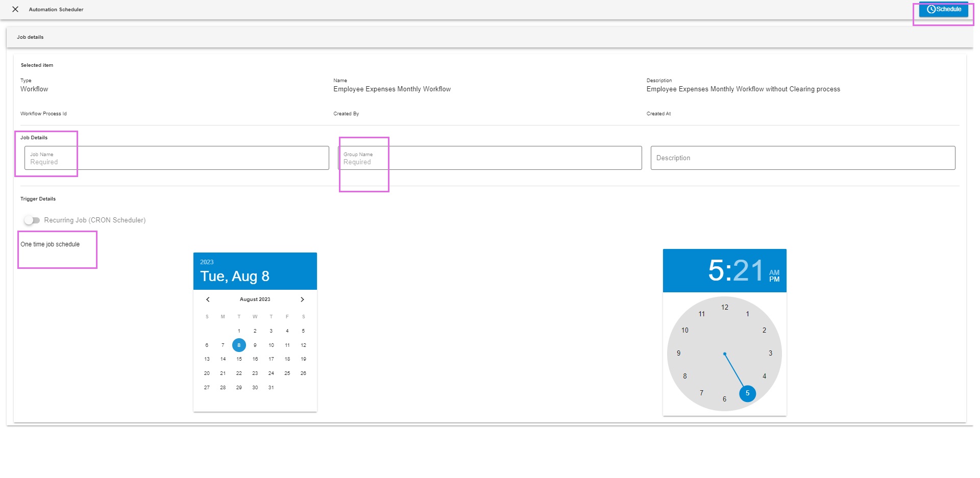Go to next month in calendar

pyautogui.click(x=302, y=299)
